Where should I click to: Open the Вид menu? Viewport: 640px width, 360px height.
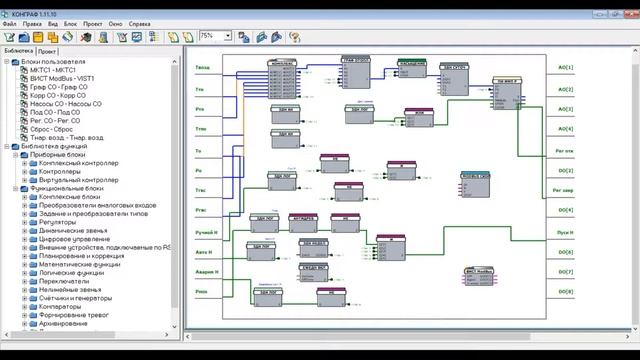[x=53, y=24]
